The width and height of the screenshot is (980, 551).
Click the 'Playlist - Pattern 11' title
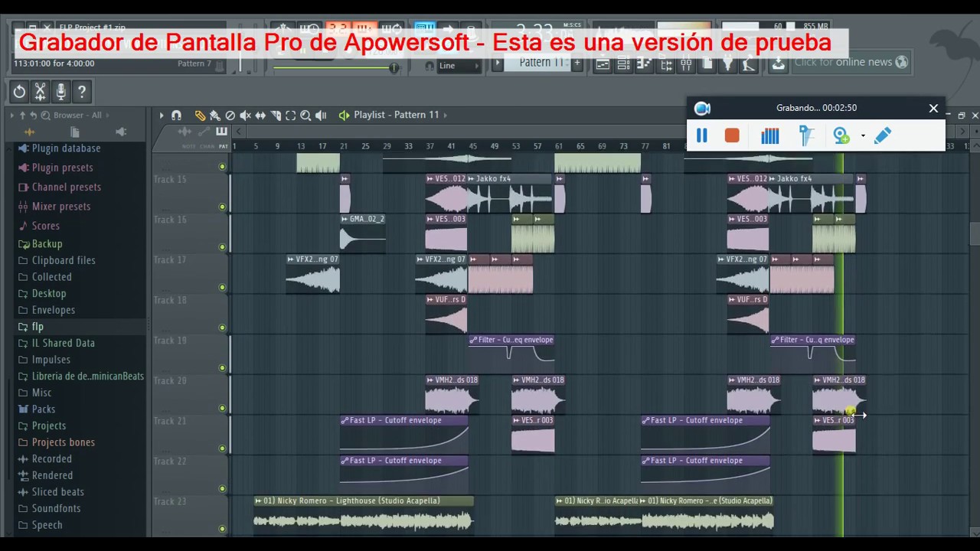point(397,116)
